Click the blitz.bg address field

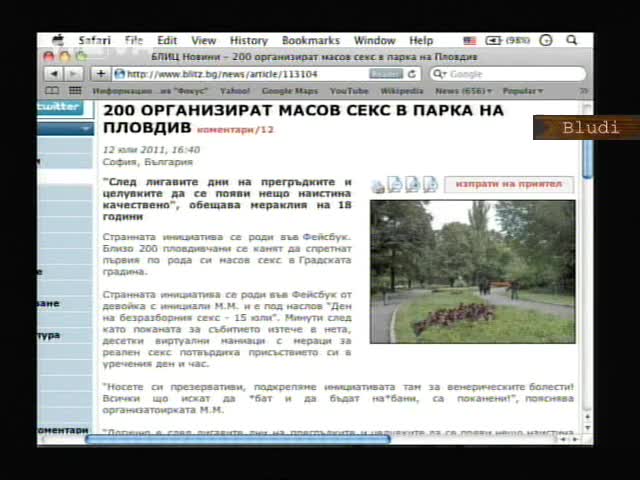241,74
